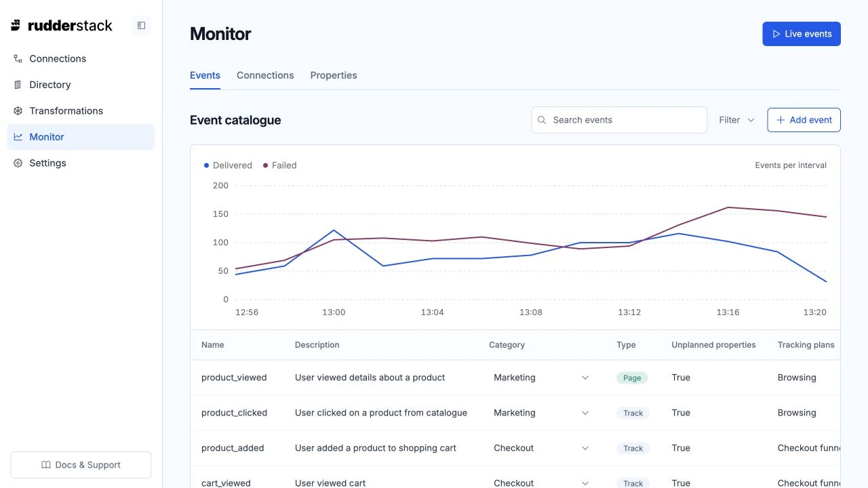
Task: Click the Search events field
Action: pyautogui.click(x=619, y=120)
